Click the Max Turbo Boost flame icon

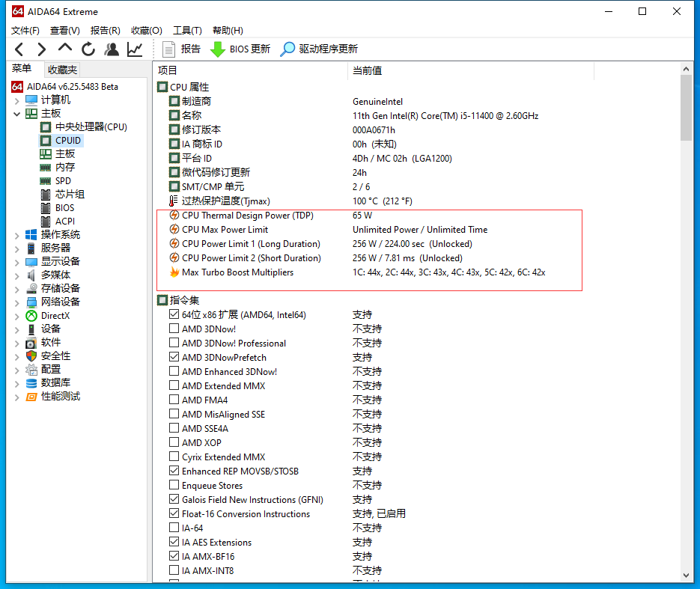tap(174, 272)
